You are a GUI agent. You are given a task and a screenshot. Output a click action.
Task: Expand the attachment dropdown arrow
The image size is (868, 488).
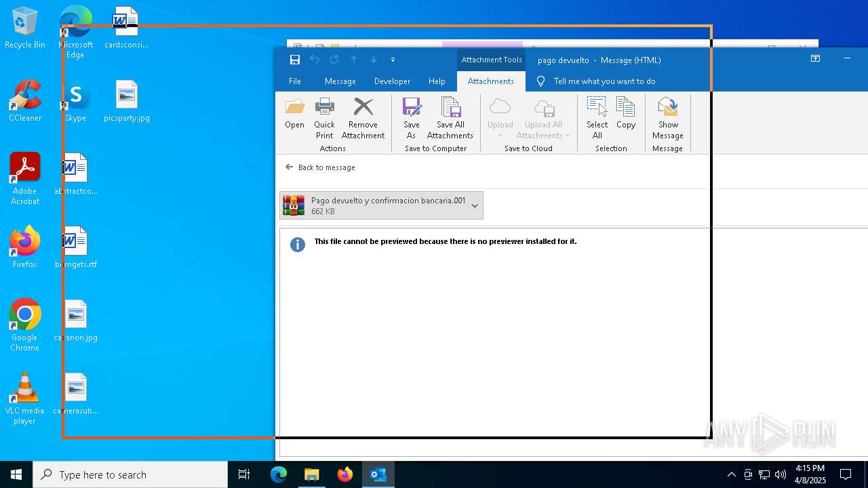pyautogui.click(x=475, y=205)
